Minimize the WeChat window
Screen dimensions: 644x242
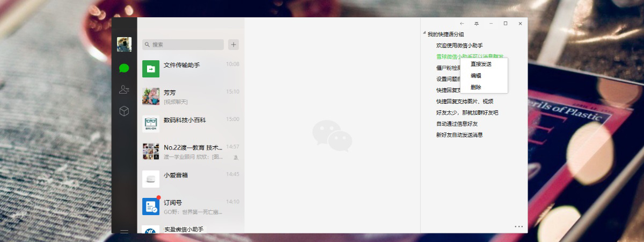pos(491,24)
